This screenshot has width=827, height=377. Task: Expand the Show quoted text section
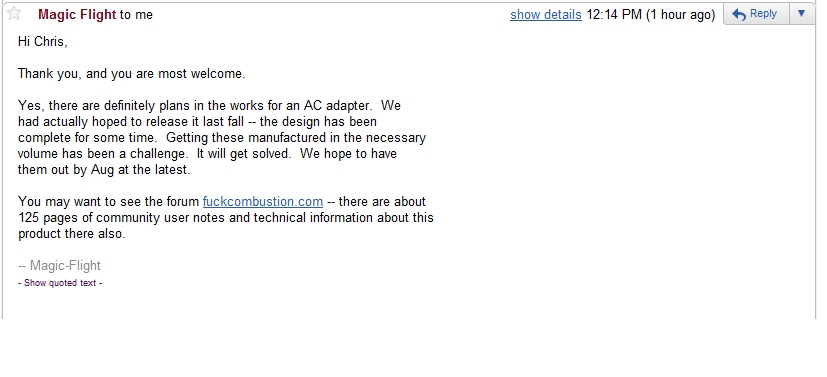(60, 283)
